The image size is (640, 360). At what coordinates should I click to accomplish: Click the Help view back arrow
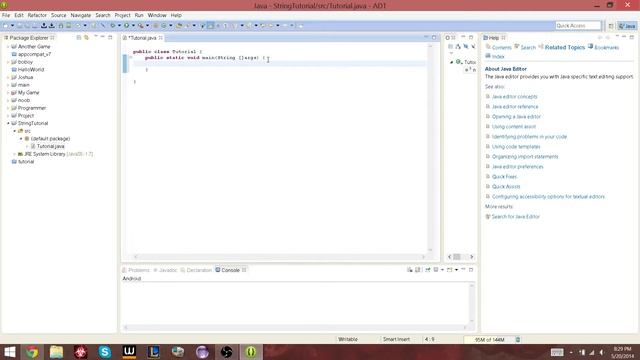(599, 38)
